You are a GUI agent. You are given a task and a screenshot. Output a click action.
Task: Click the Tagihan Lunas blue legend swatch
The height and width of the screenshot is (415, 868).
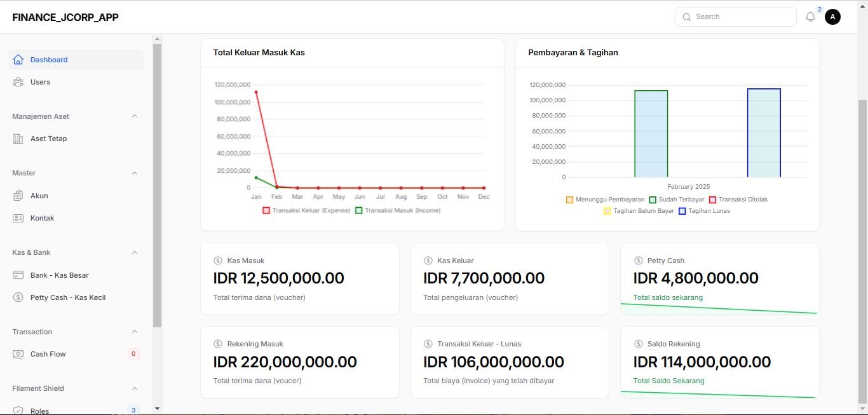(x=682, y=211)
